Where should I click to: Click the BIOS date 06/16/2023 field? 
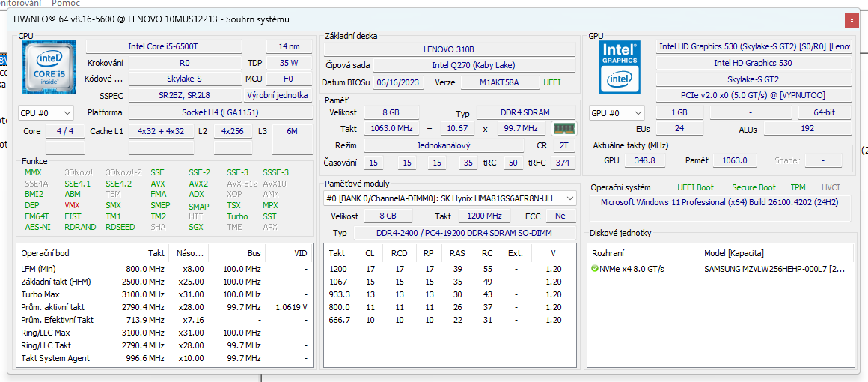click(399, 82)
